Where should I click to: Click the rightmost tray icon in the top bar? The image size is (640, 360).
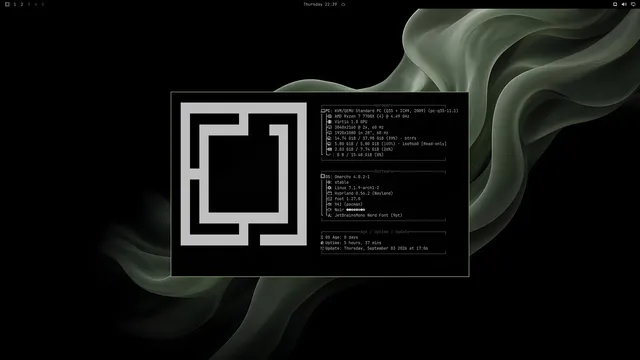click(633, 4)
